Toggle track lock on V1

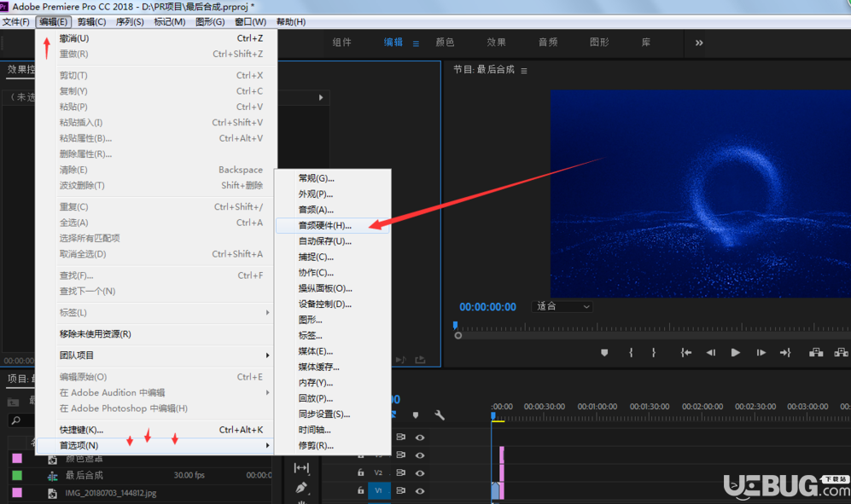coord(360,490)
